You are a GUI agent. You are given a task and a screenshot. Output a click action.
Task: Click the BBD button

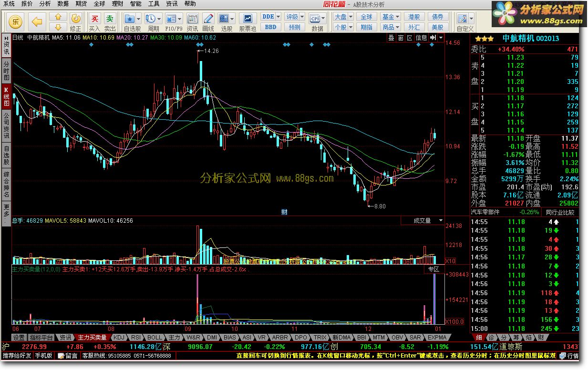click(270, 27)
